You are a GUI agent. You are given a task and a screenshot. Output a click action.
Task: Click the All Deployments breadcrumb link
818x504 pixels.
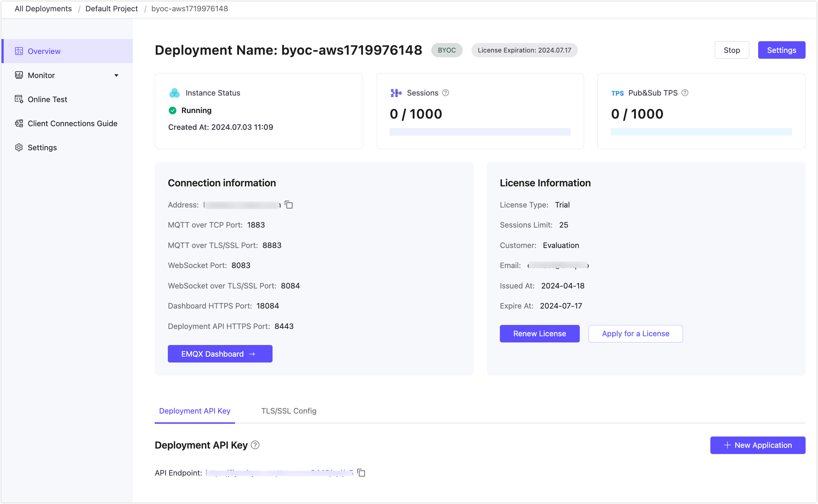(x=43, y=9)
